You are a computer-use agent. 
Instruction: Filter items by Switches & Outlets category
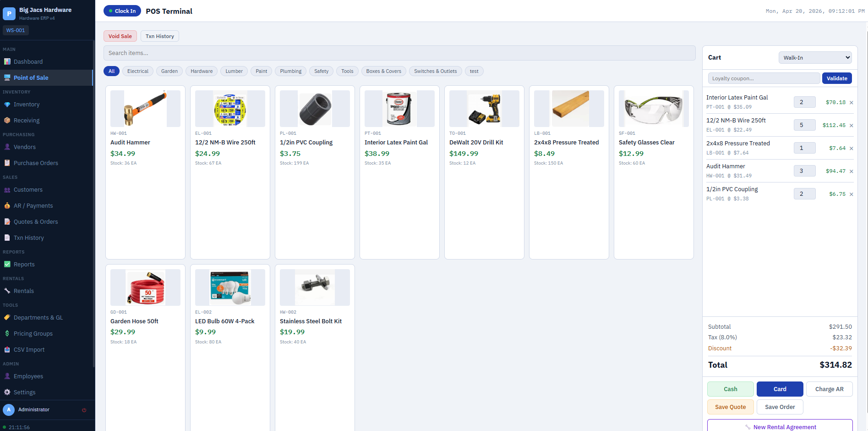tap(436, 71)
